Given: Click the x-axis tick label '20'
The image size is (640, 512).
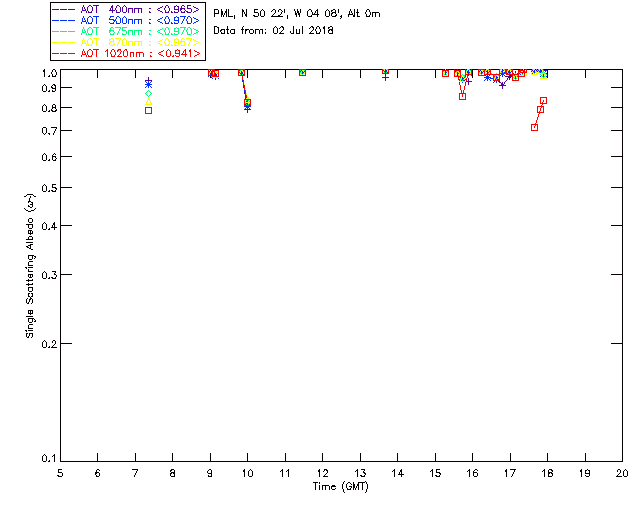Looking at the screenshot, I should [622, 473].
